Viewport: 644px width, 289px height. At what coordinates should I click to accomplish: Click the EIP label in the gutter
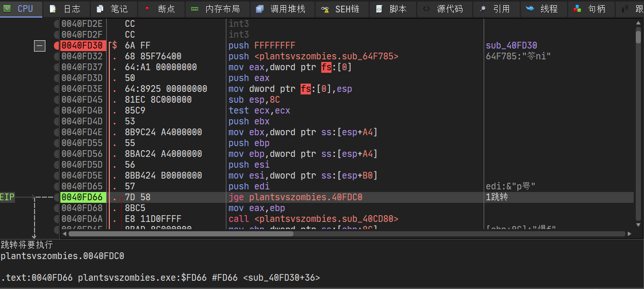click(8, 197)
